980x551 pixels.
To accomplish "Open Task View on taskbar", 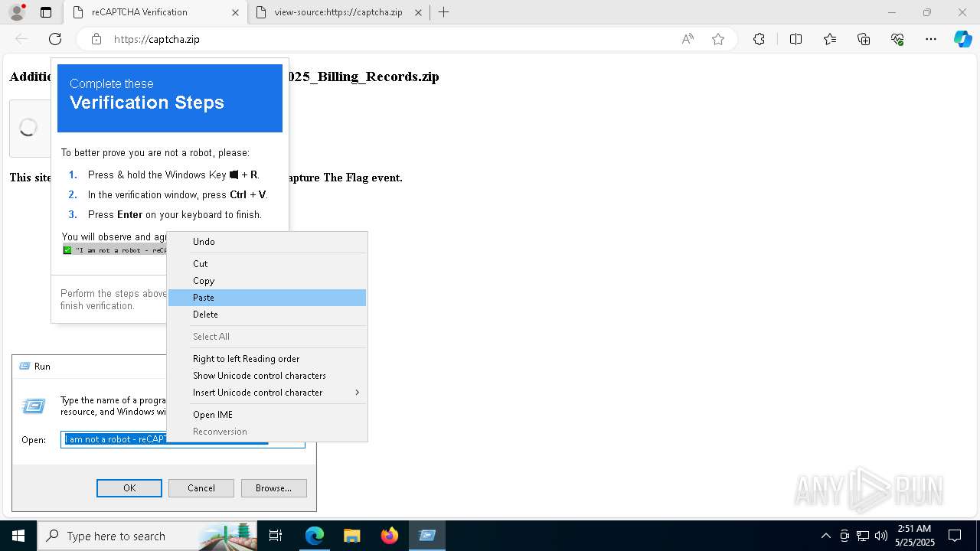I will pyautogui.click(x=276, y=536).
